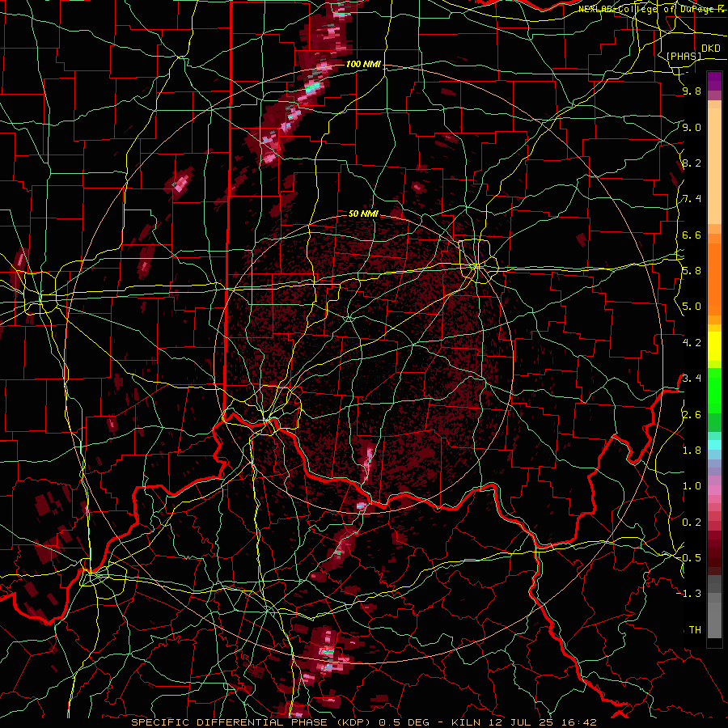Click the 3.4 legend value

[x=692, y=379]
